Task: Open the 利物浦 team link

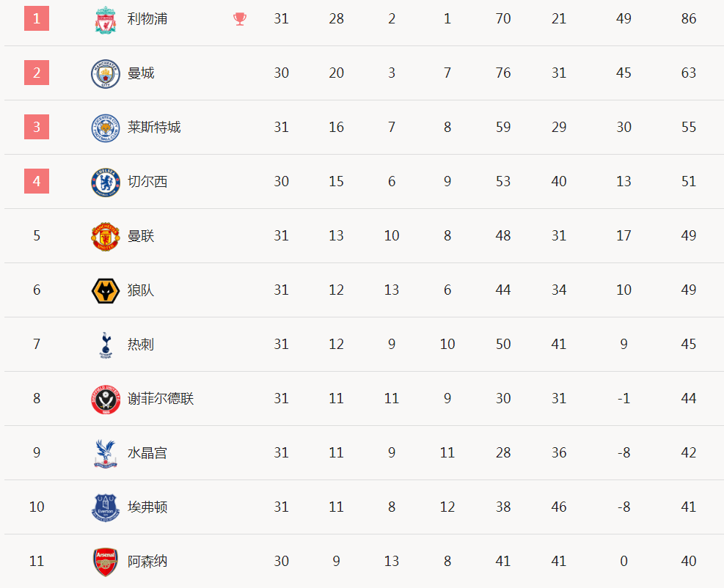Action: point(147,19)
